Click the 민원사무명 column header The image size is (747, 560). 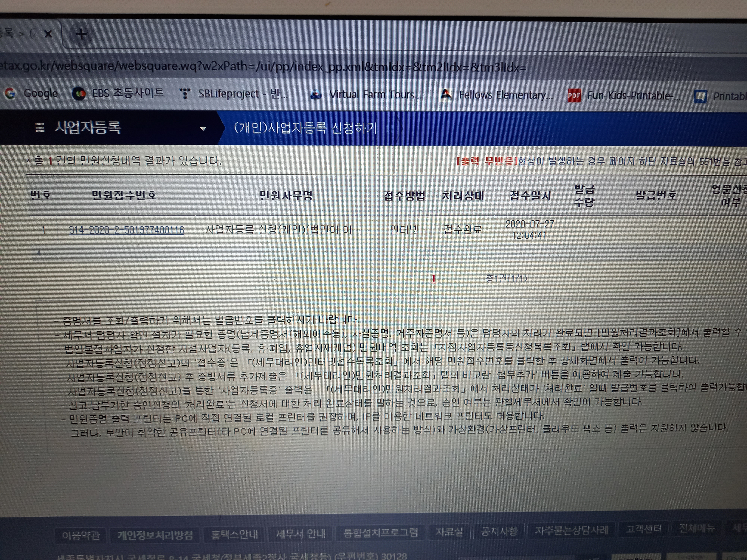pos(286,195)
